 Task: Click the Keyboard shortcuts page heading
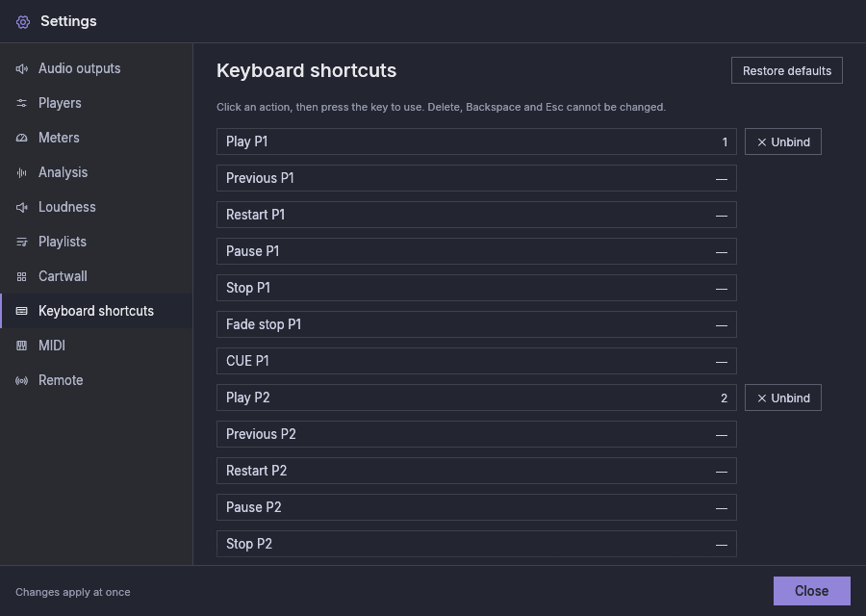307,70
